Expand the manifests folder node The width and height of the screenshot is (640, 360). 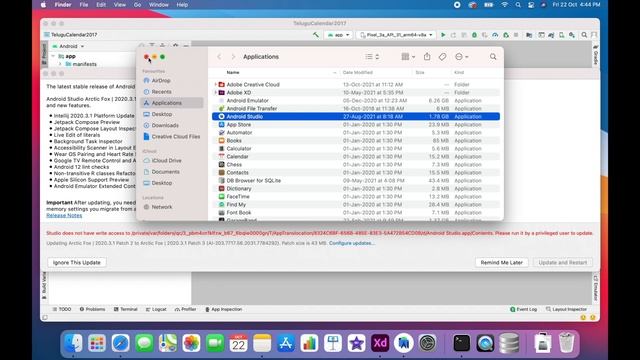coord(60,64)
